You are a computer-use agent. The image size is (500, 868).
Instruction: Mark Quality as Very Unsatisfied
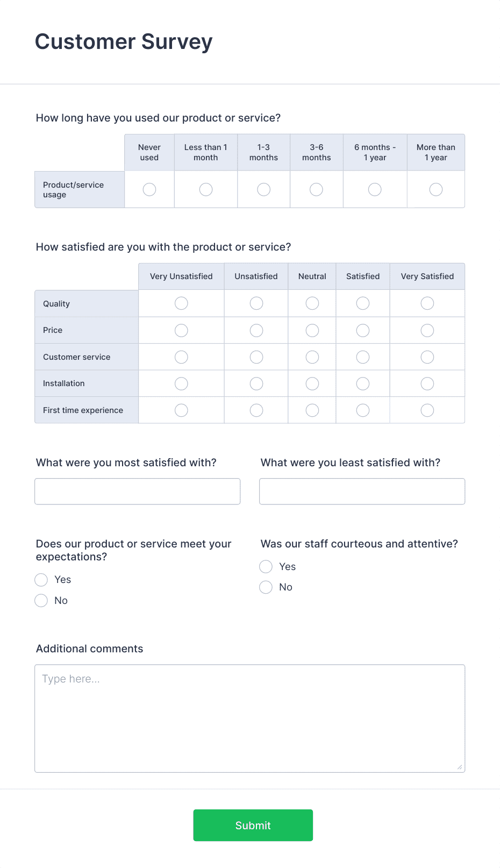181,303
